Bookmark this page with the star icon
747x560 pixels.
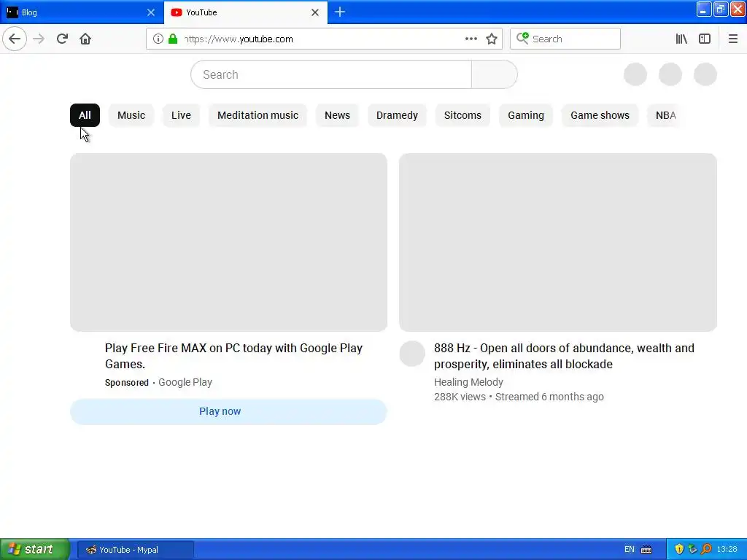[x=492, y=39]
